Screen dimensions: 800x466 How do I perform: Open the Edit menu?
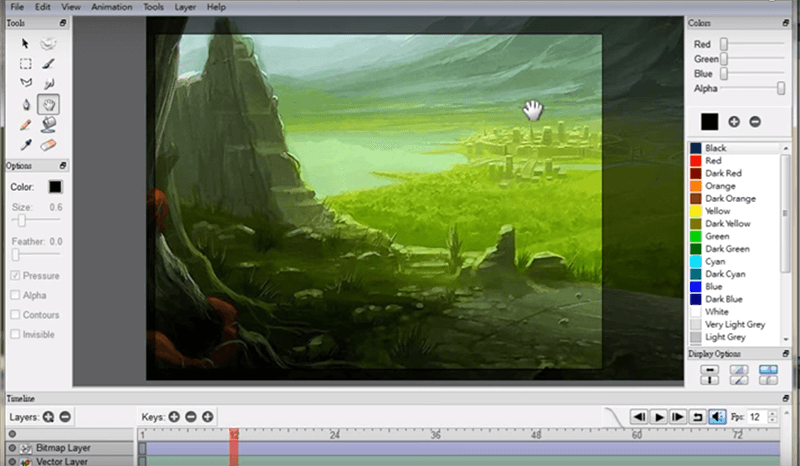(x=42, y=7)
